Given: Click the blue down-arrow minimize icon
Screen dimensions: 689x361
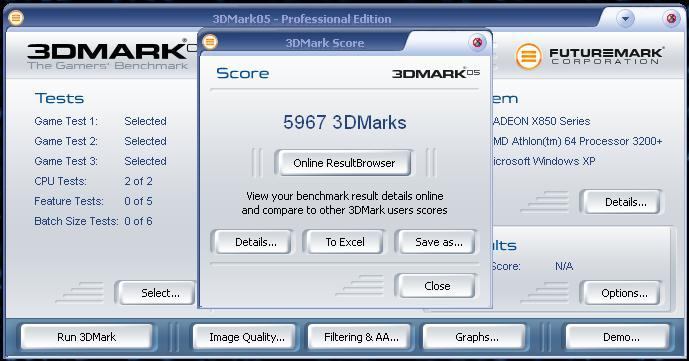Looking at the screenshot, I should pyautogui.click(x=625, y=19).
